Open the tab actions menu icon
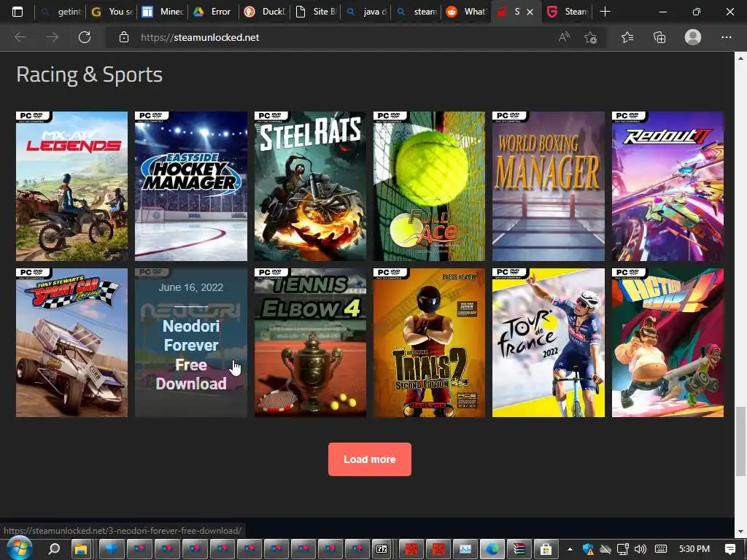Viewport: 747px width, 560px height. coord(18,12)
